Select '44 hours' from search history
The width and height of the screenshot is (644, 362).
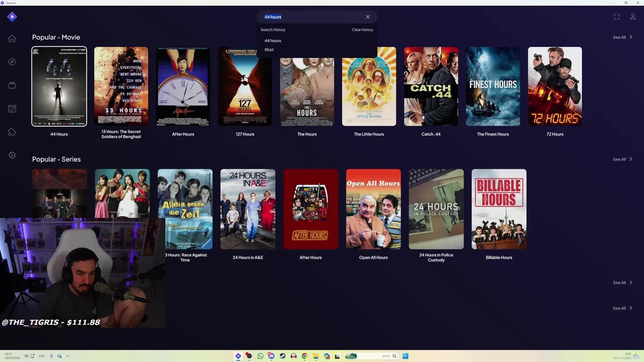(273, 41)
